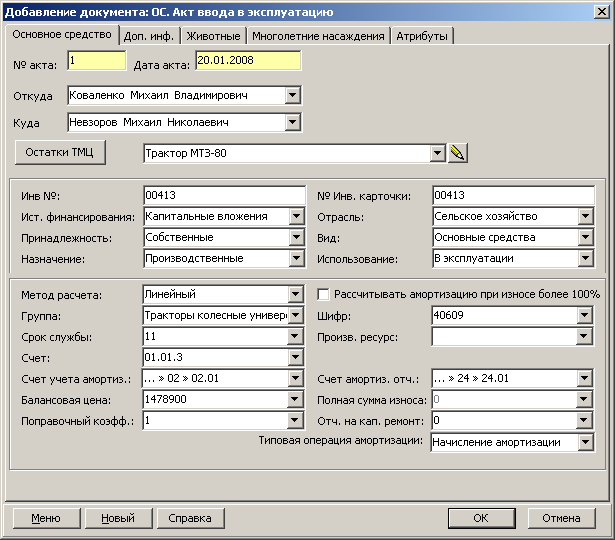Click the № акта input field
Viewport: 615px width, 540px height.
tap(97, 60)
